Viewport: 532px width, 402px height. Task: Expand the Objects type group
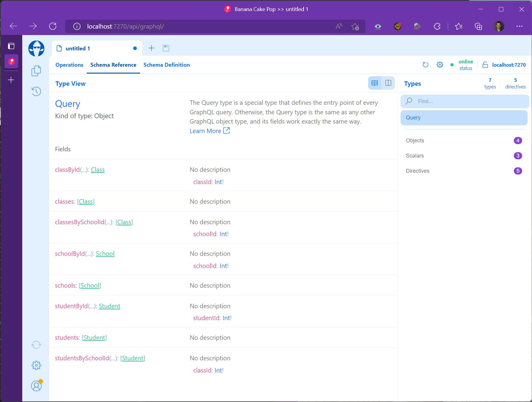[x=464, y=141]
